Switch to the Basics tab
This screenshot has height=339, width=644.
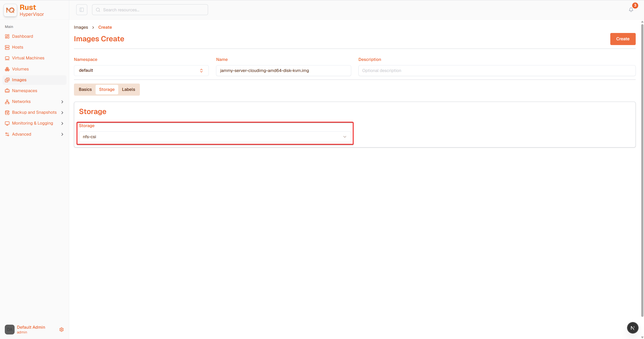[85, 89]
